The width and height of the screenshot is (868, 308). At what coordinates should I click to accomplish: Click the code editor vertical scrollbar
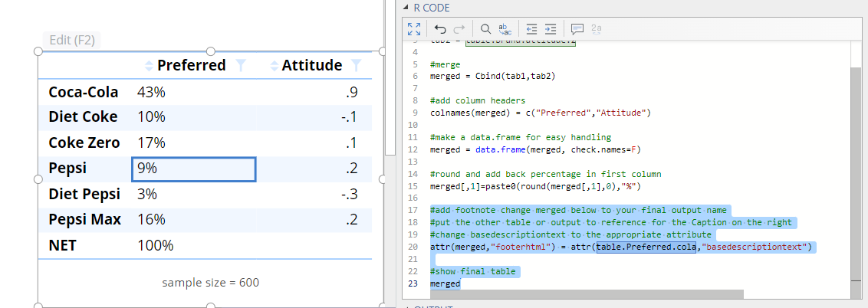856,169
